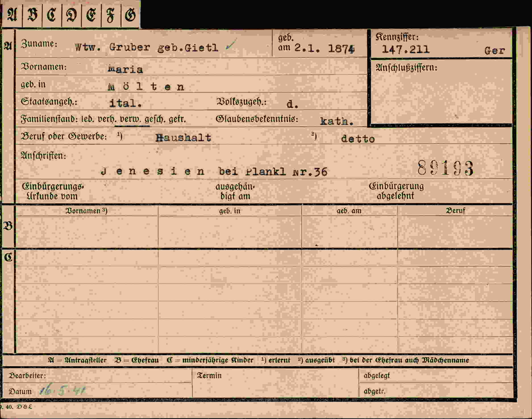Click the Volkszugeh. value 'd.'
The width and height of the screenshot is (532, 419).
(x=293, y=104)
